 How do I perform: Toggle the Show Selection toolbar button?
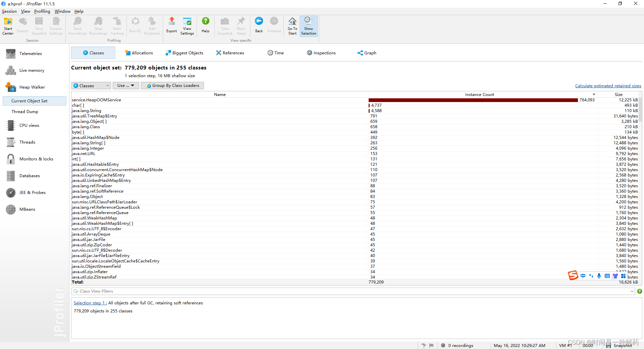[309, 26]
